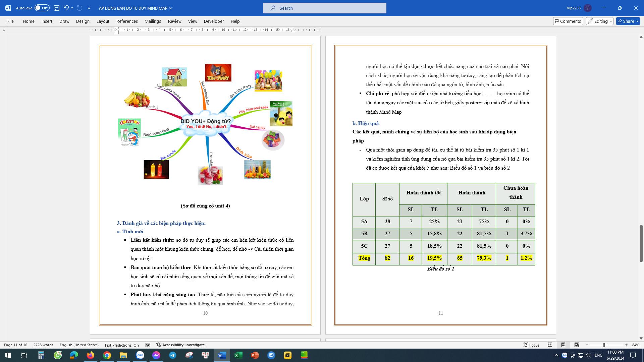Click the zoom out minus button
The image size is (644, 362).
pos(587,345)
